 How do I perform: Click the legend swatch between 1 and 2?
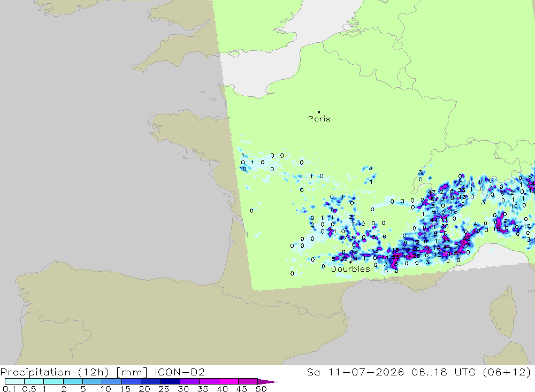53,381
